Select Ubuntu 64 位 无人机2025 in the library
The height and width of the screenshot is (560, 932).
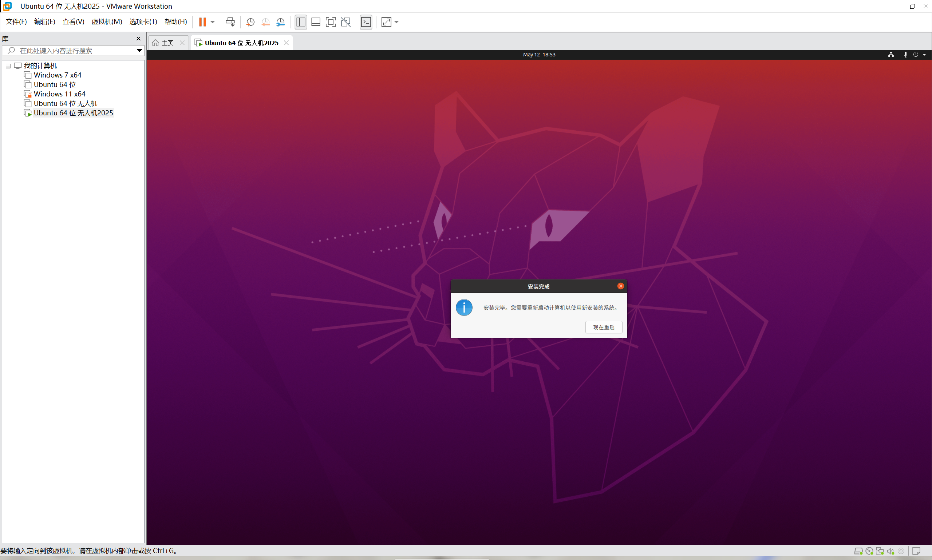tap(73, 113)
